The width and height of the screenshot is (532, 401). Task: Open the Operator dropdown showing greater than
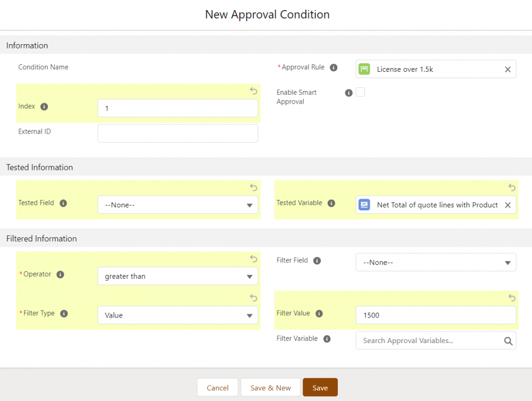click(178, 276)
